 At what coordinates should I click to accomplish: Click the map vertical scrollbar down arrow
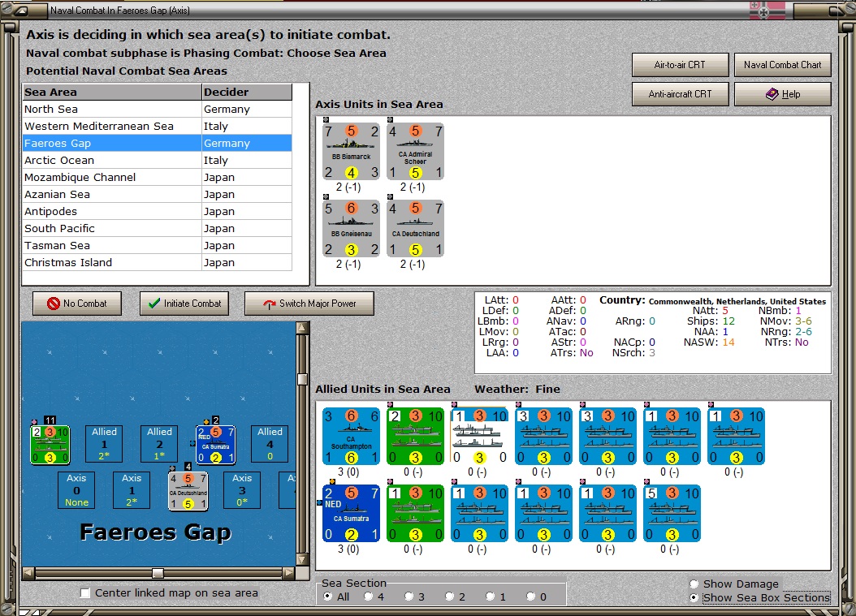(x=302, y=559)
